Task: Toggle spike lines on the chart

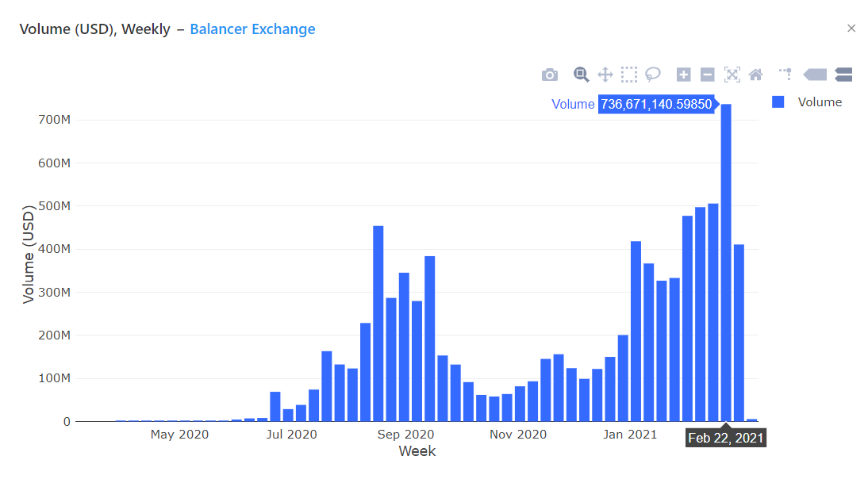Action: pos(784,74)
